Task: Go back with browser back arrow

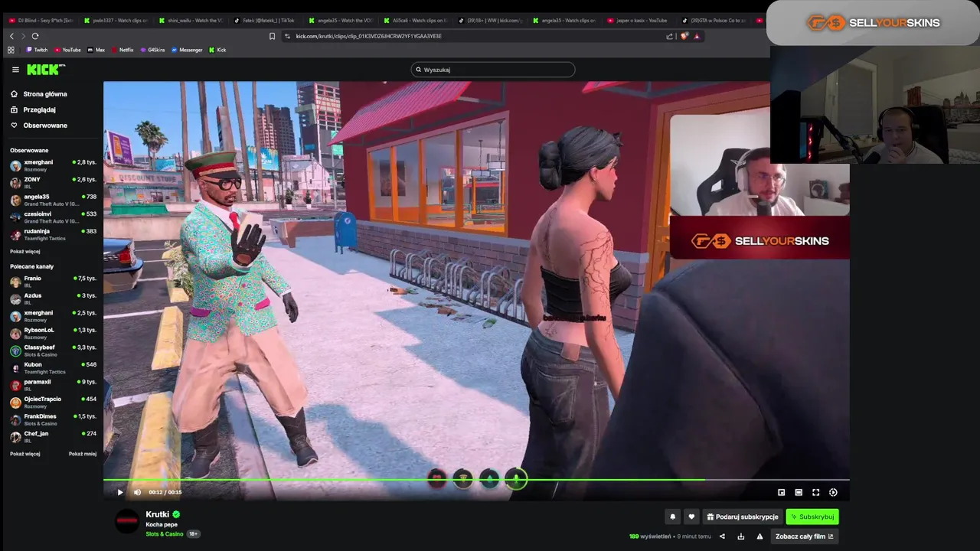Action: point(11,36)
